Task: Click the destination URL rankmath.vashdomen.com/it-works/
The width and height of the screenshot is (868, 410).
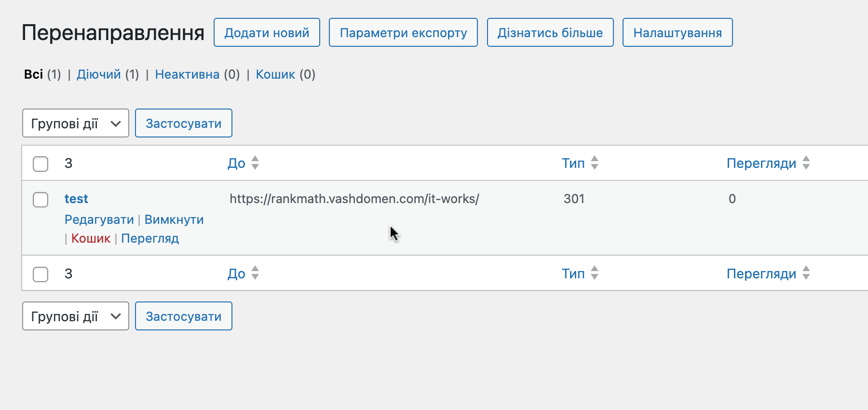Action: coord(354,199)
